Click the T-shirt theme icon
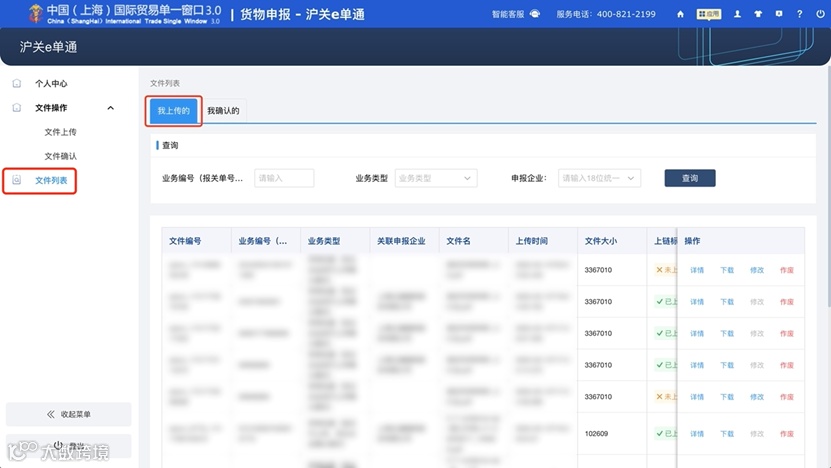Viewport: 831px width, 468px height. [x=758, y=14]
